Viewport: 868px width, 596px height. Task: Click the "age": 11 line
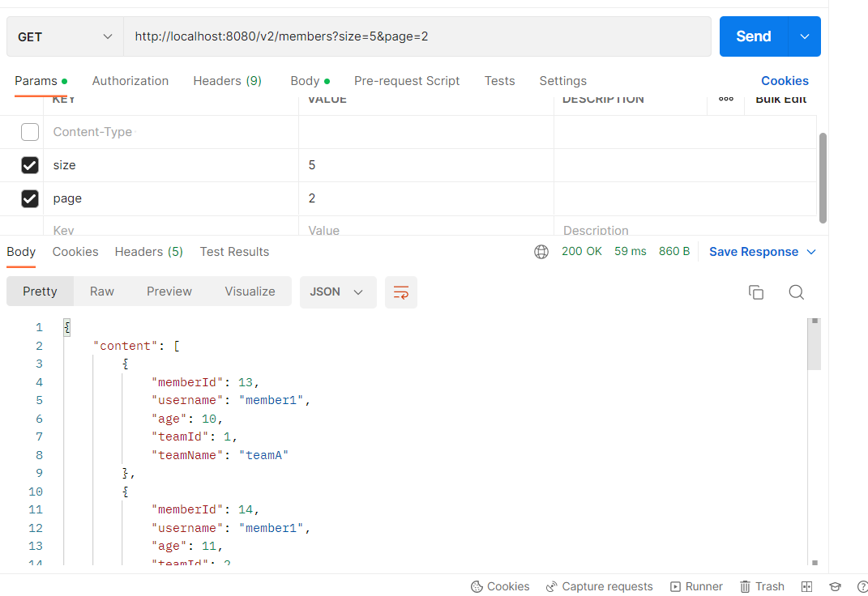(187, 547)
